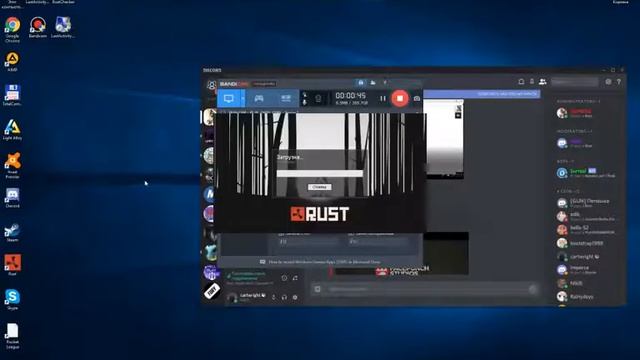Open Discord user settings gear
The height and width of the screenshot is (360, 640).
click(295, 298)
